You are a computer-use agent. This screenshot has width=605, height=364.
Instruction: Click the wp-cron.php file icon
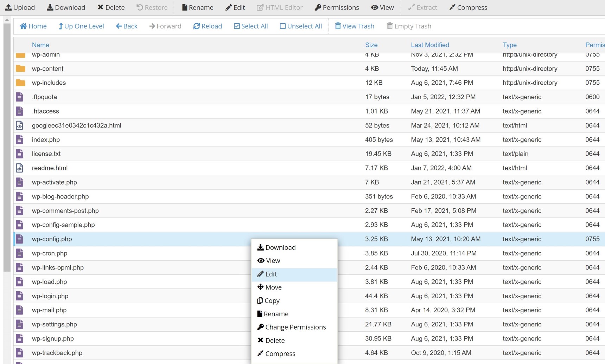click(x=19, y=253)
